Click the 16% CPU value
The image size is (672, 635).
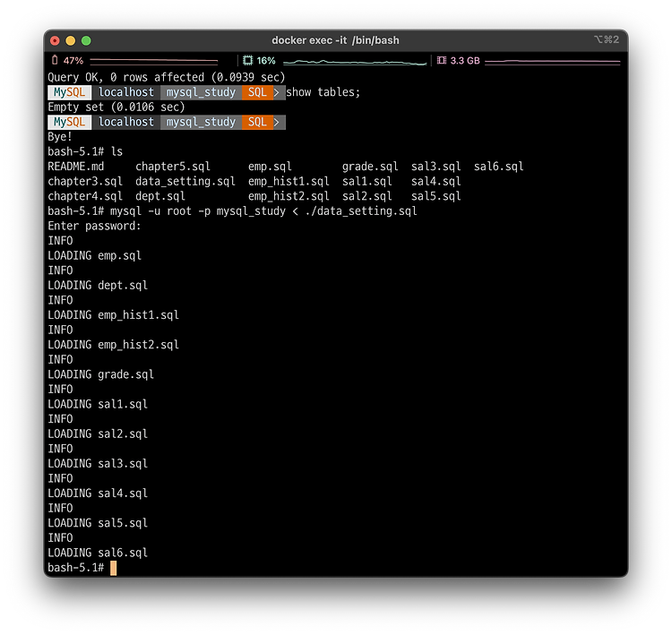[266, 61]
